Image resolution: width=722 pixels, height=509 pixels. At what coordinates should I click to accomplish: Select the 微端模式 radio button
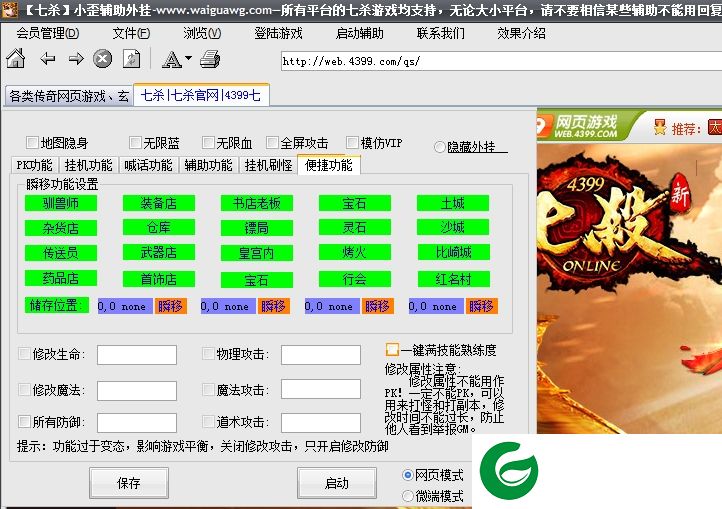[408, 496]
